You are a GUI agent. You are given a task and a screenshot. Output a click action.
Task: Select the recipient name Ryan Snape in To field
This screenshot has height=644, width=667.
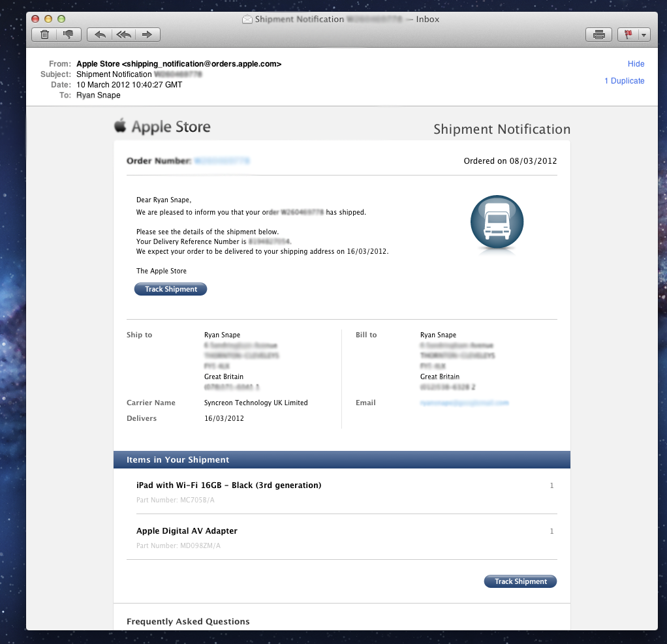[99, 95]
